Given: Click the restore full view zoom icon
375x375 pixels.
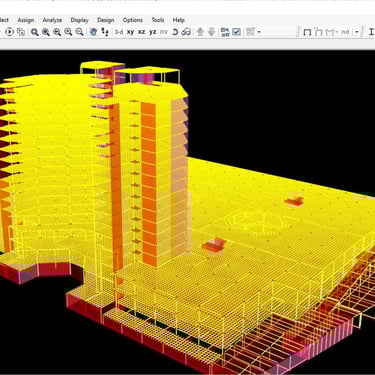Looking at the screenshot, I should (46, 32).
